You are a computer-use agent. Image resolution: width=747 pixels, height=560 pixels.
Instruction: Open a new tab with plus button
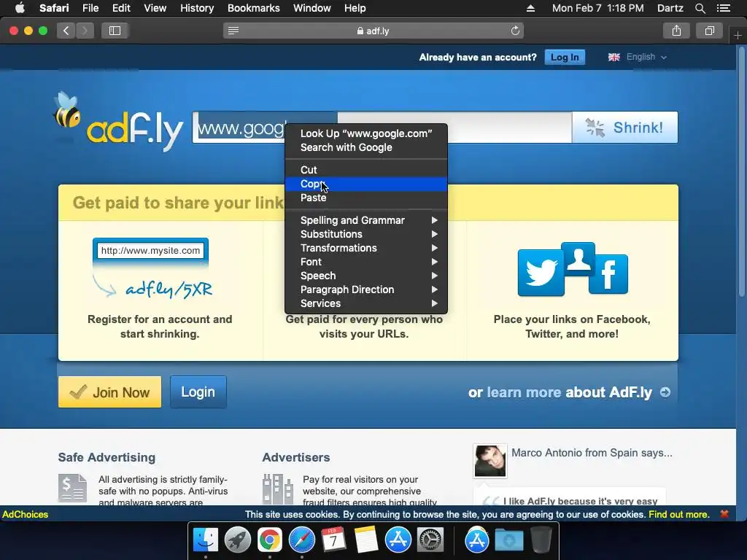pyautogui.click(x=738, y=35)
